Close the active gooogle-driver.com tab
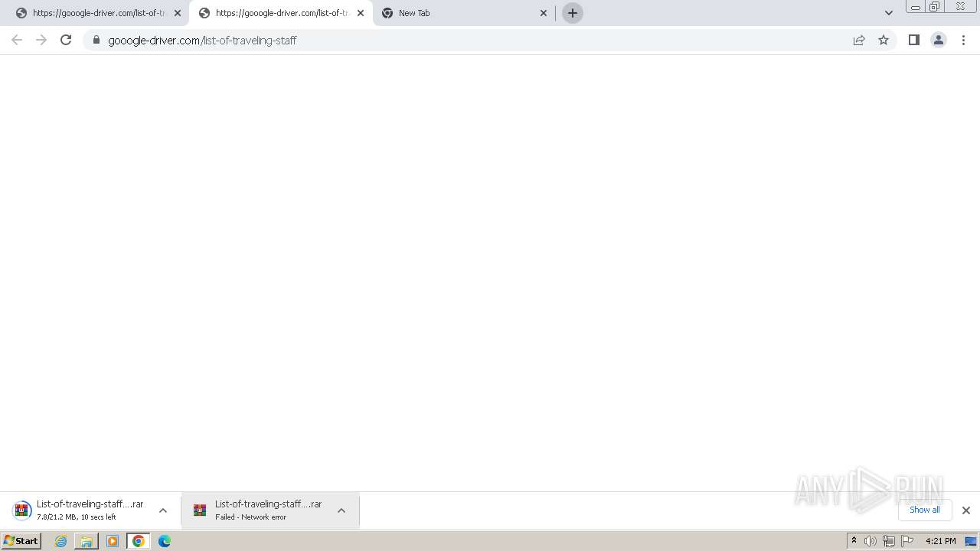 [x=361, y=13]
